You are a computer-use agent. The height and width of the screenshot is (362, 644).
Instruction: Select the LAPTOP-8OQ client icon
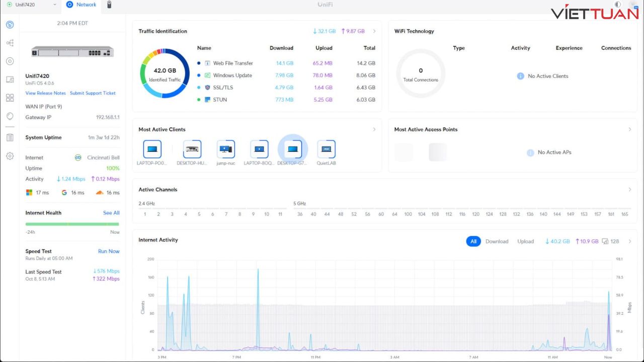click(259, 149)
